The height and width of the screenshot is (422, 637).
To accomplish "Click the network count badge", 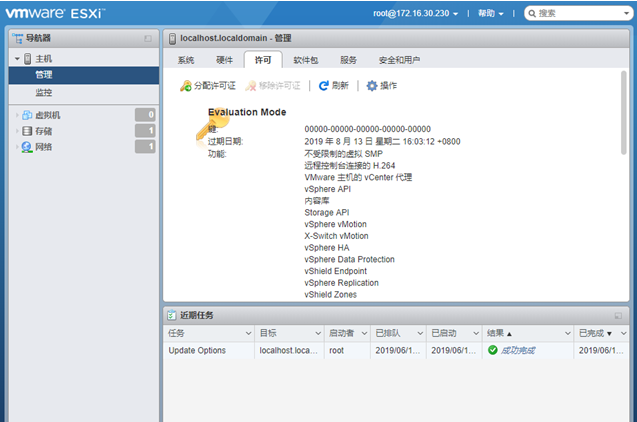I will [x=145, y=146].
